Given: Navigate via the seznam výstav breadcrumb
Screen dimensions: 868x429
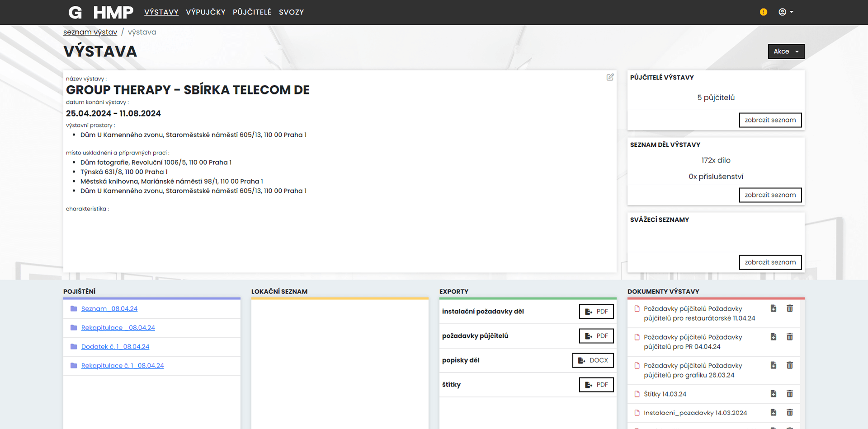Looking at the screenshot, I should (x=90, y=32).
